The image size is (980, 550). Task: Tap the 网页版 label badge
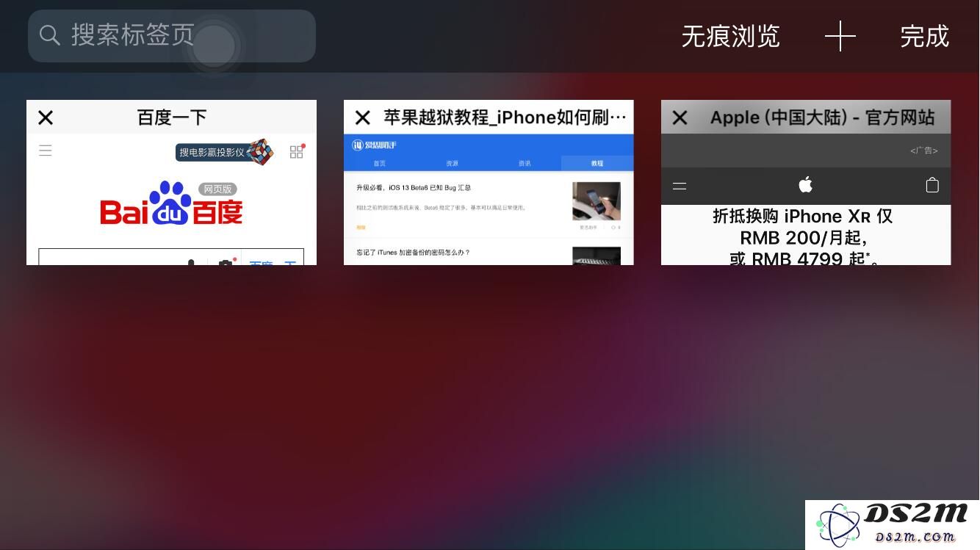217,189
